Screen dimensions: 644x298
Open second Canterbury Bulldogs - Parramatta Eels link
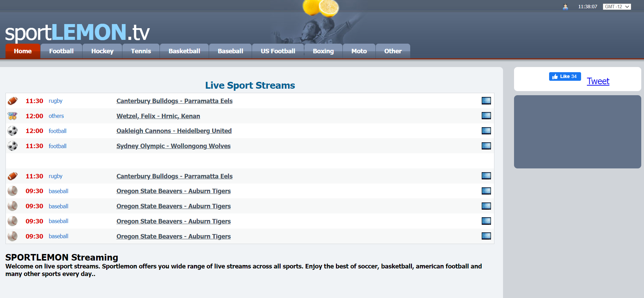tap(174, 176)
